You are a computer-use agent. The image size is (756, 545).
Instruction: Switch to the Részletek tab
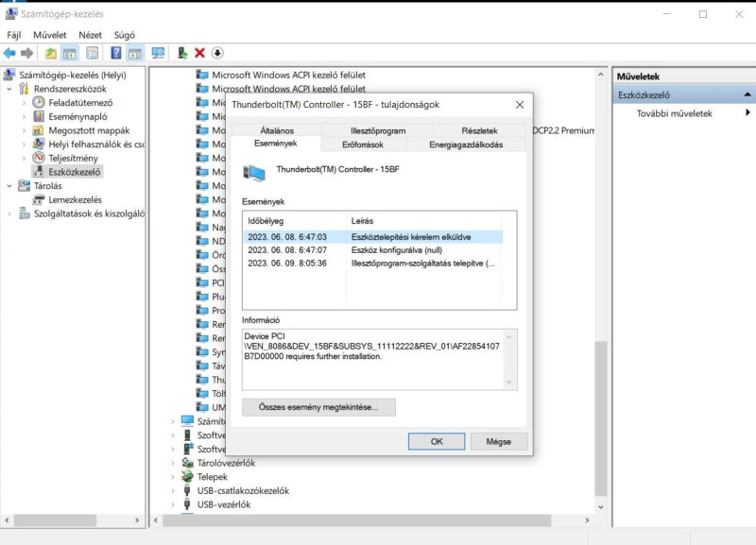tap(479, 130)
